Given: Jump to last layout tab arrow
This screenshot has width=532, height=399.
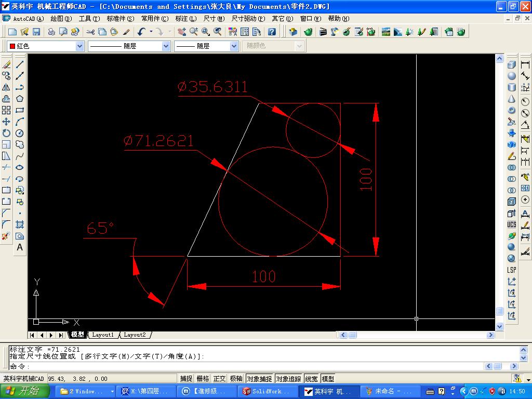Looking at the screenshot, I should coord(61,335).
